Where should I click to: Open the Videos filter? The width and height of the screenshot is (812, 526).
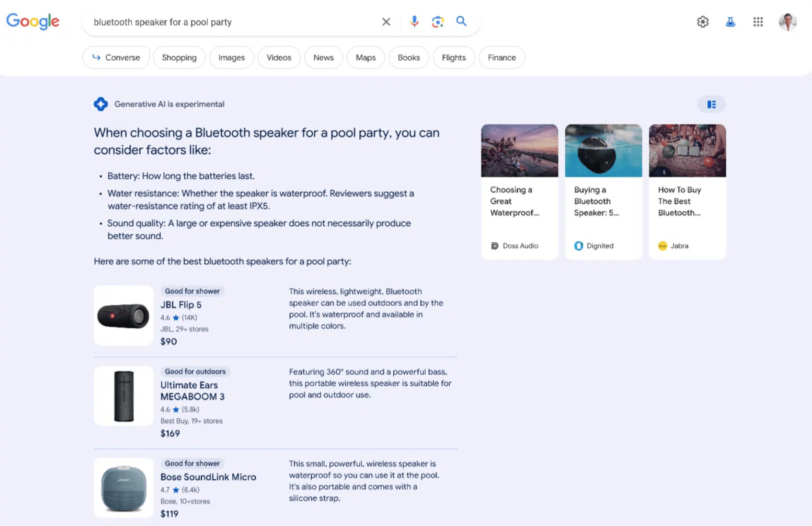click(279, 58)
